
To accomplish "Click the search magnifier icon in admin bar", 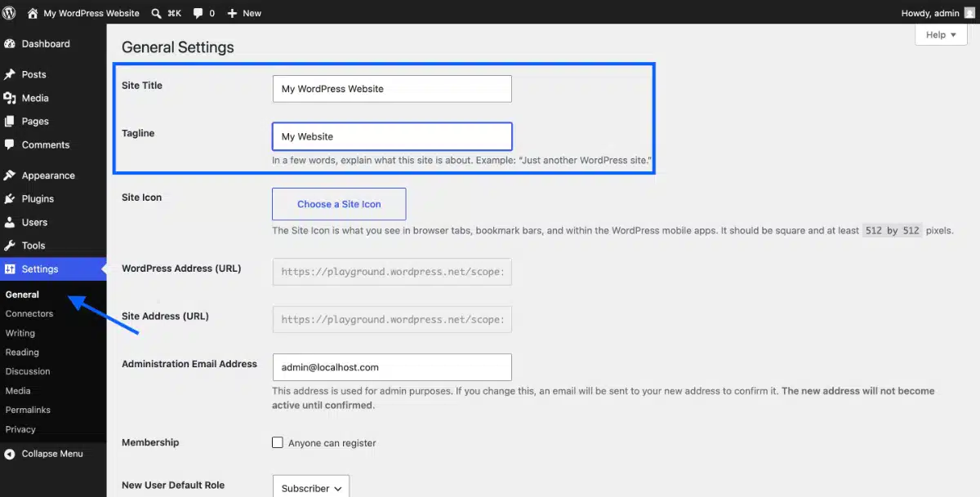I will 156,13.
